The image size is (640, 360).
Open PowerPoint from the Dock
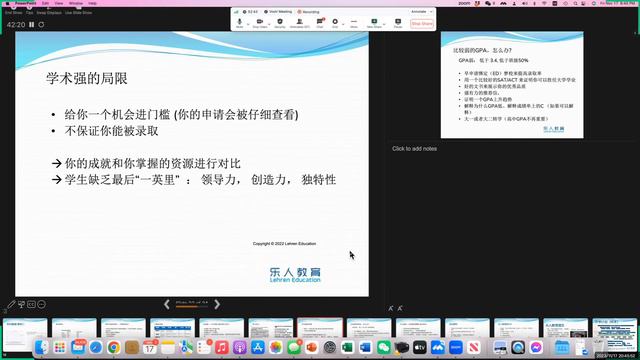coord(312,348)
